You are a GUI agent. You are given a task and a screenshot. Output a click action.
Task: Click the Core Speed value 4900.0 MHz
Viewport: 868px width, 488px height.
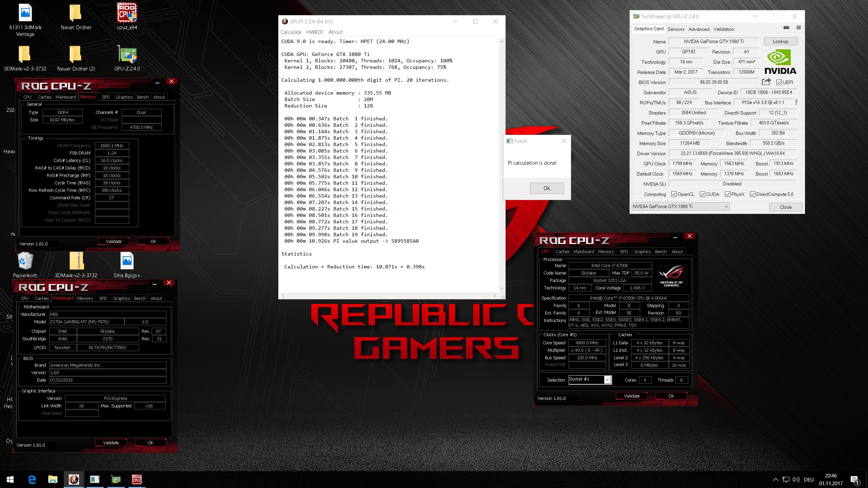[587, 343]
